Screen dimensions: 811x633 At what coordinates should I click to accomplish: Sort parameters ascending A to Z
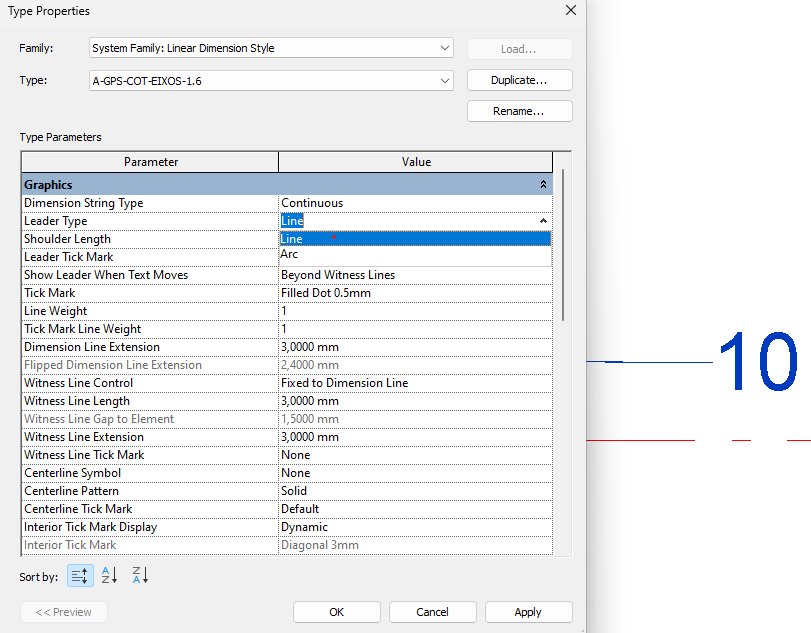coord(110,575)
